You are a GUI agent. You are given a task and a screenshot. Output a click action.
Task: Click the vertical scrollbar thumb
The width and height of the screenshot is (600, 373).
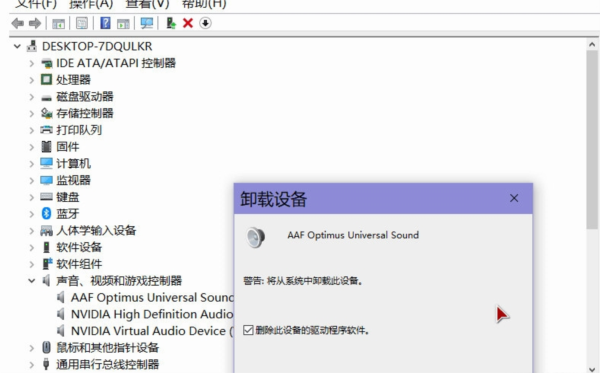(x=593, y=140)
